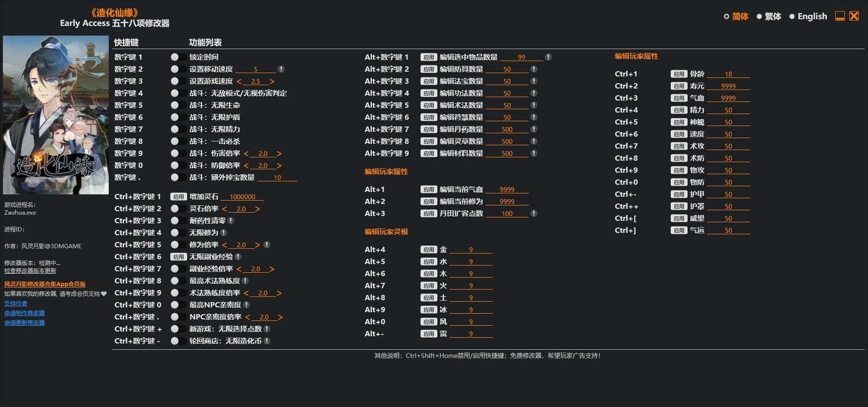
Task: Click info icon next to 丹田扩容点数
Action: (x=534, y=214)
